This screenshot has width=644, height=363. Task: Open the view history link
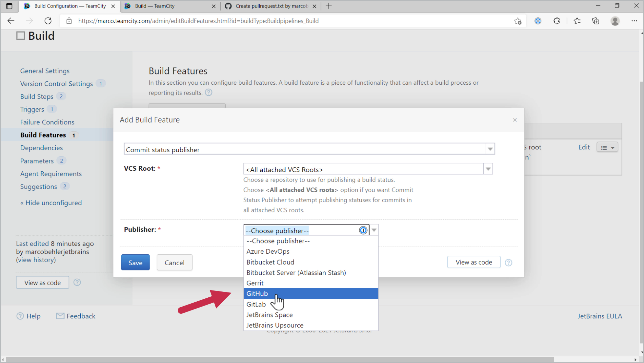coord(36,260)
